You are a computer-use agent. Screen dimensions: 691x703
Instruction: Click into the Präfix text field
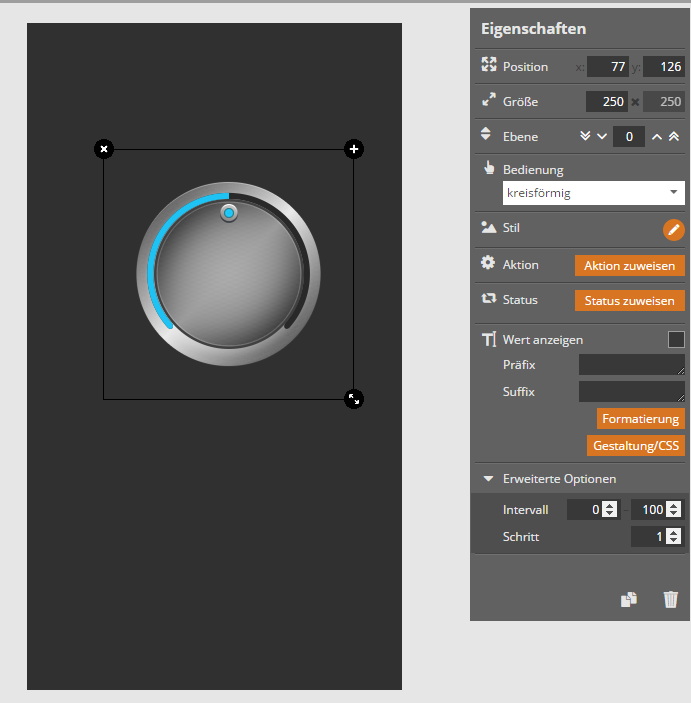tap(631, 365)
